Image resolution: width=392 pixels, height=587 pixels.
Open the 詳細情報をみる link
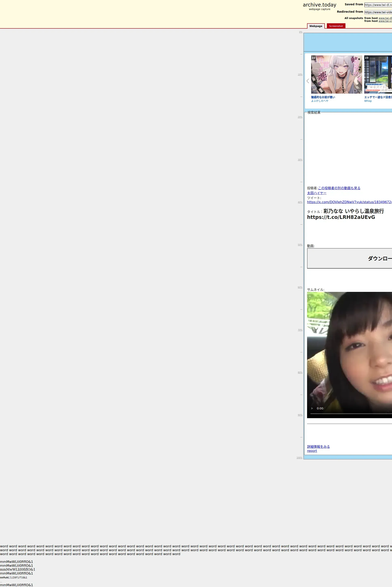pyautogui.click(x=318, y=446)
